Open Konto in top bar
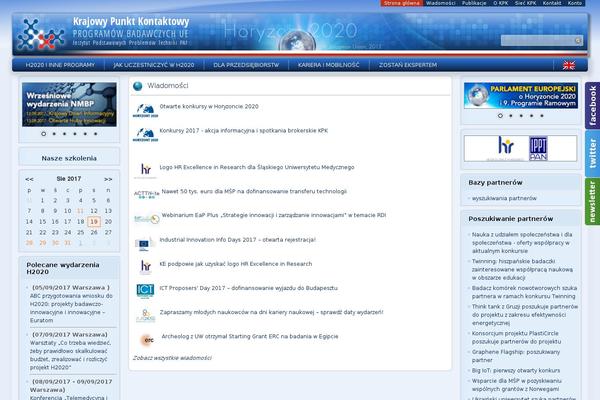Screen dimensions: 600x400 click(575, 3)
